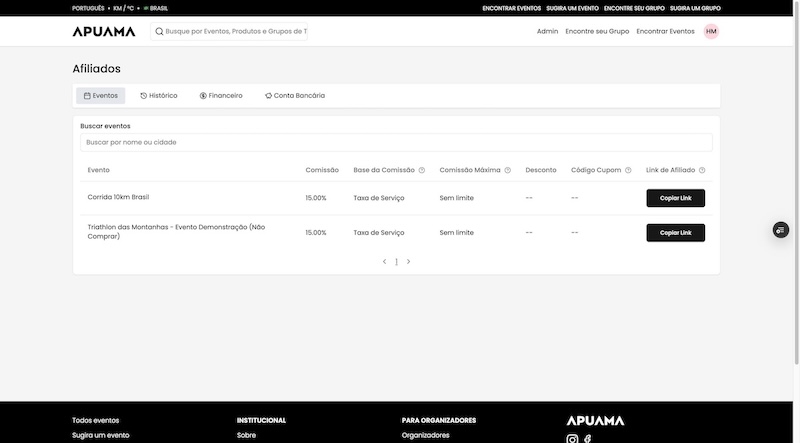Viewport: 800px width, 443px height.
Task: Click the Desconto column header
Action: pyautogui.click(x=541, y=170)
